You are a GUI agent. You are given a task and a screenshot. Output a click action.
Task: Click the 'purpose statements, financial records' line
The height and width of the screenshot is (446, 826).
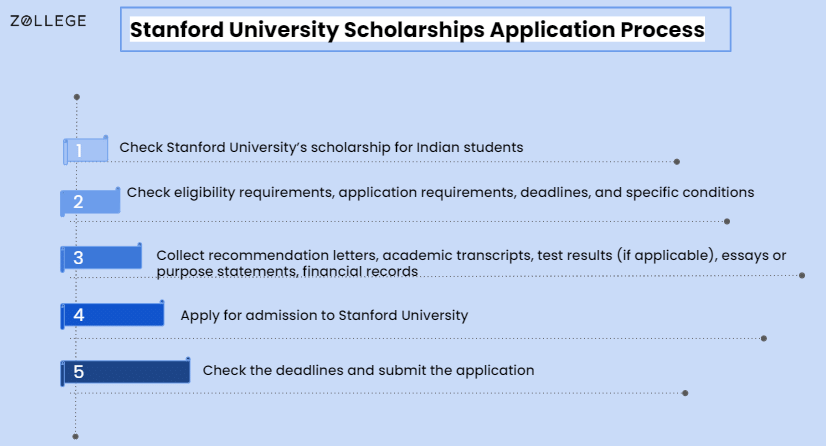click(x=287, y=271)
